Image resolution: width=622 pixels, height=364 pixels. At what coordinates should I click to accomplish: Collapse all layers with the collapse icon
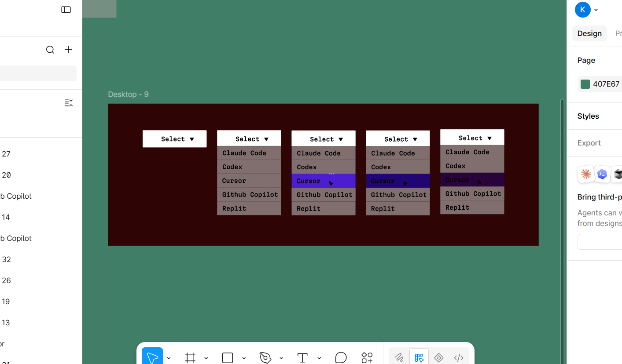(x=69, y=103)
